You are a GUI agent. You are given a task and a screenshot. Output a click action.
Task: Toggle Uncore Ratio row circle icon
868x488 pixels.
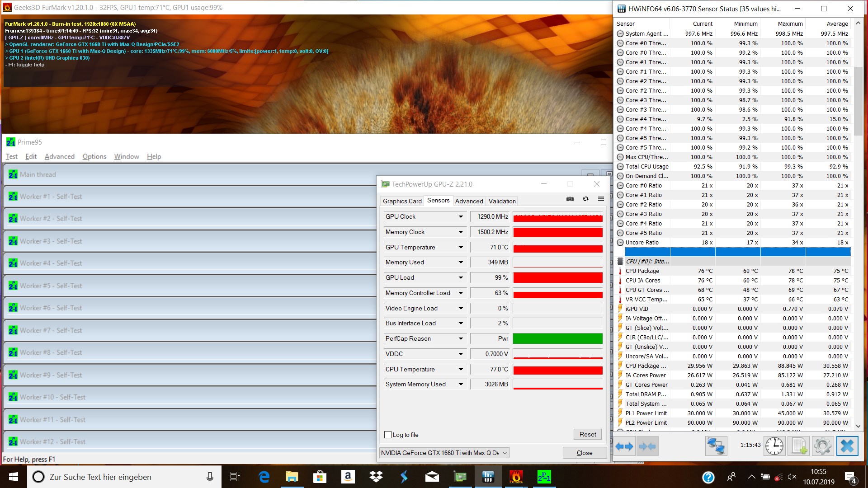coord(620,243)
